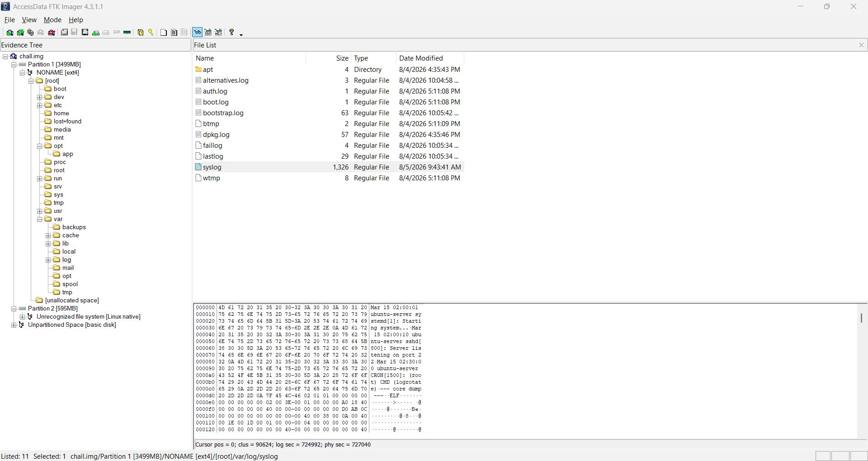Viewport: 868px width, 461px height.
Task: Click the apt folder icon in file list
Action: (x=198, y=70)
